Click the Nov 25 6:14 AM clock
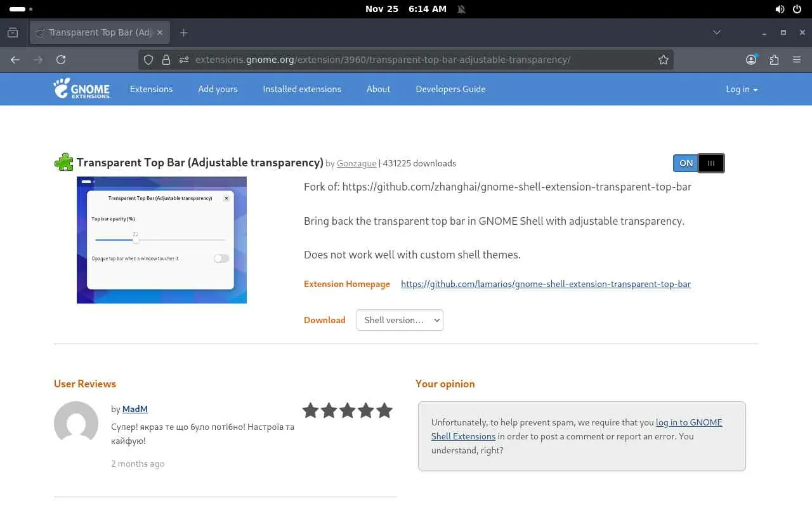Screen dimensions: 812x508 (x=406, y=9)
